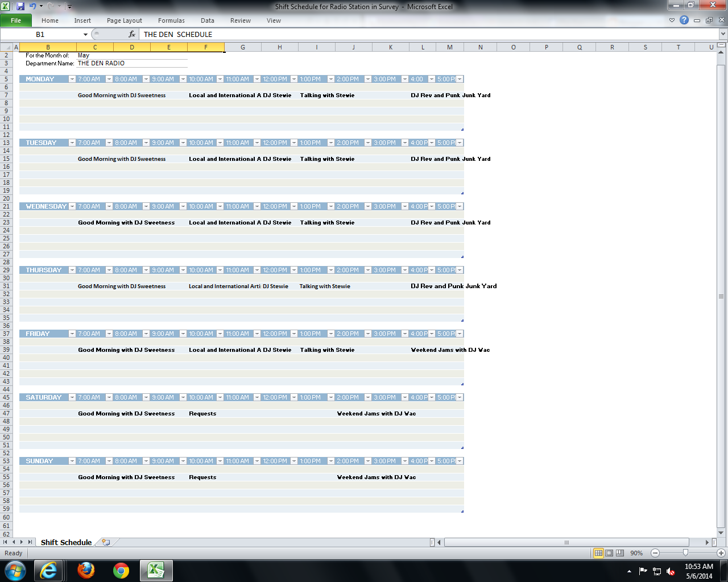
Task: Click the Save icon in Quick Access Toolbar
Action: [20, 6]
